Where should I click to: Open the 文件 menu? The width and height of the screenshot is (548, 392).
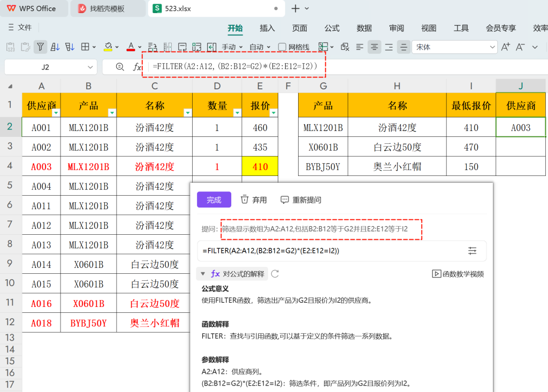coord(20,27)
